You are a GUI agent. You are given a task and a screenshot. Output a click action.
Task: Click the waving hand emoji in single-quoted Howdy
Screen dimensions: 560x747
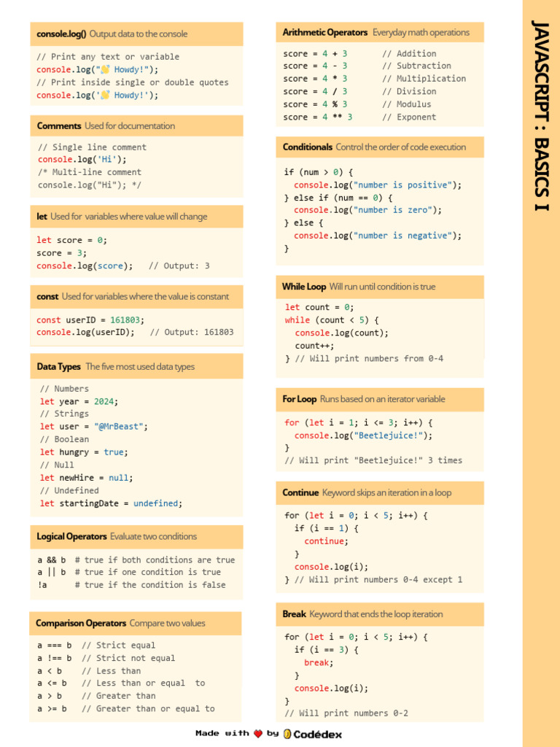pyautogui.click(x=105, y=95)
